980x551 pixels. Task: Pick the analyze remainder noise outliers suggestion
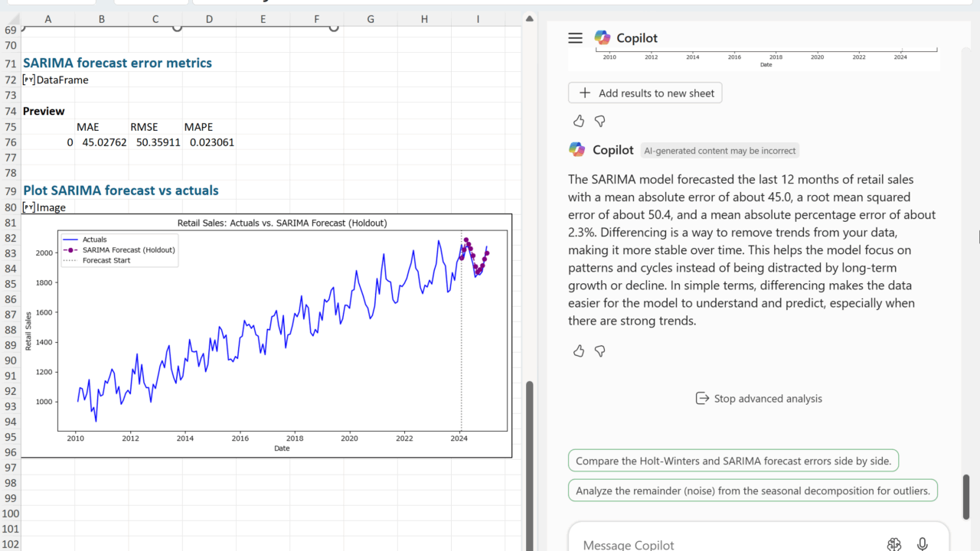[x=753, y=491]
